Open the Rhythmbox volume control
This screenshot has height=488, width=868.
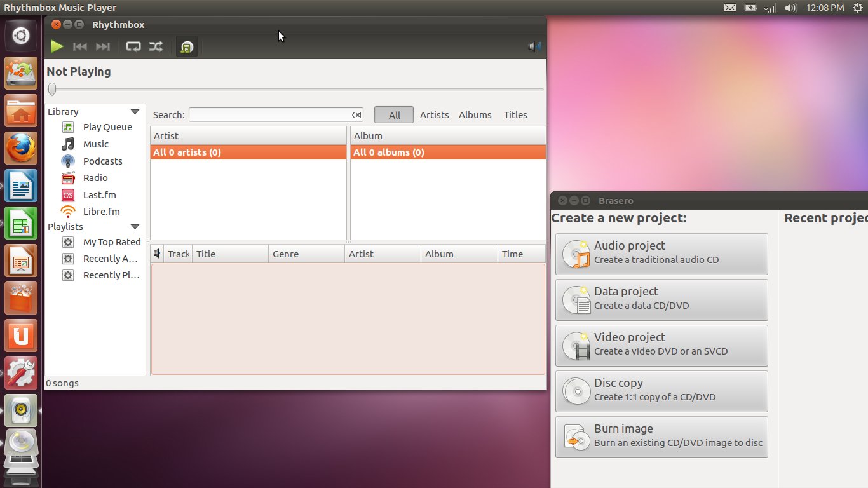(534, 46)
